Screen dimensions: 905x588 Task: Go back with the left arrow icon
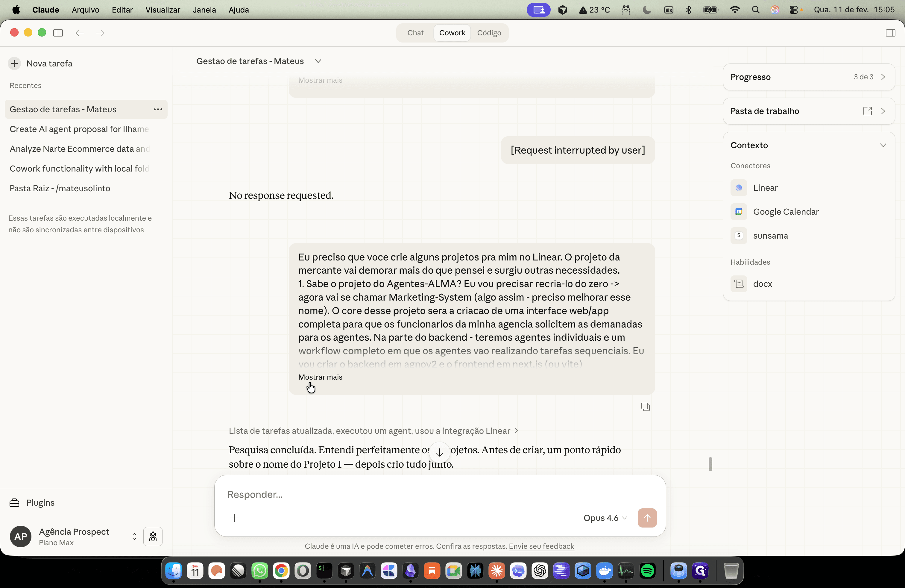[x=79, y=33]
